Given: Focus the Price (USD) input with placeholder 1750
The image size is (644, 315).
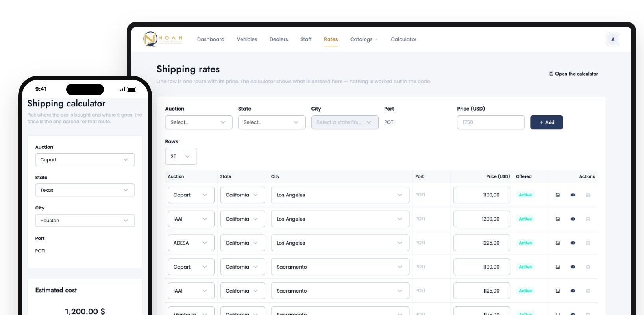Looking at the screenshot, I should click(x=491, y=122).
